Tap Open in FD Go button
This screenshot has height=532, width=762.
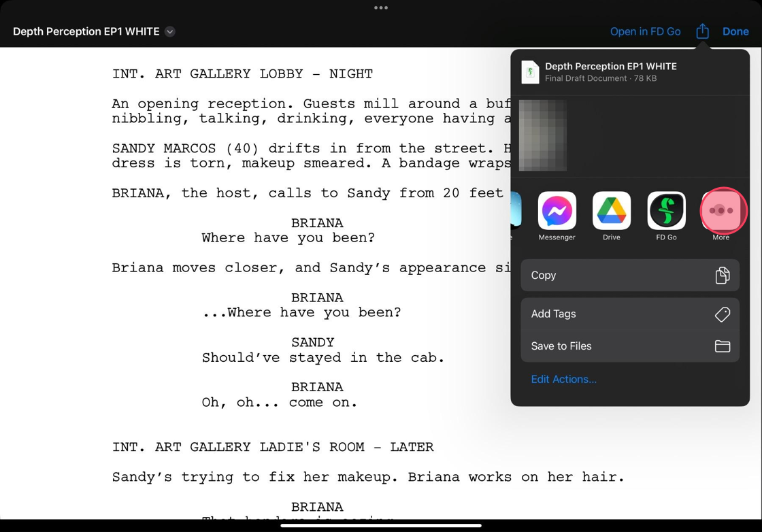pos(646,31)
